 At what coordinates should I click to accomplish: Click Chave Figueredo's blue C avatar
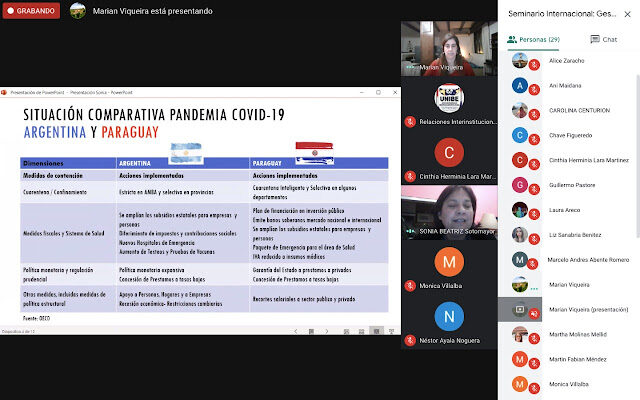[520, 135]
